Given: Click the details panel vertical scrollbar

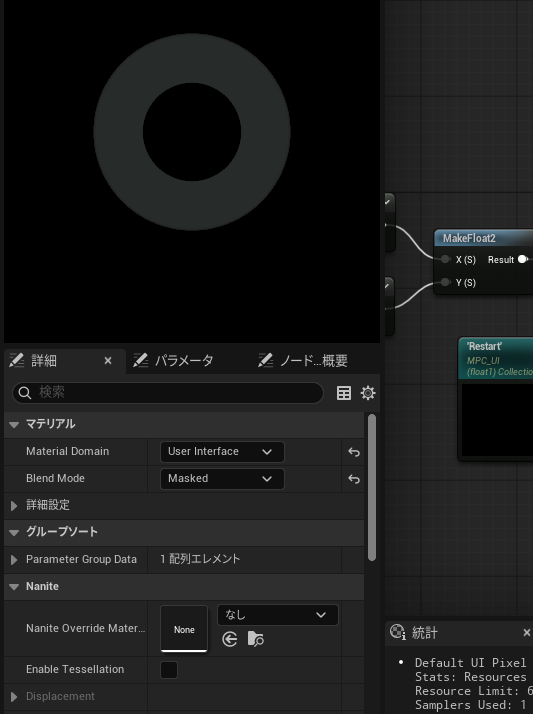Looking at the screenshot, I should [x=372, y=487].
